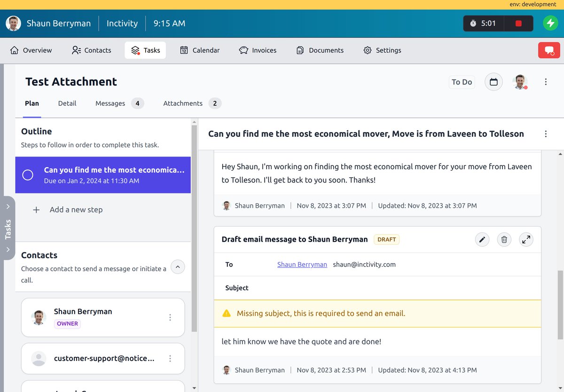Go to the Overview menu
Viewport: 564px width, 392px height.
click(31, 50)
